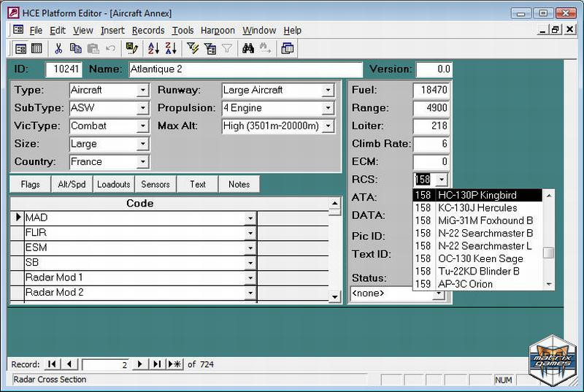Click the Find Next binoculars arrow icon
Screen dimensions: 584x392
265,48
